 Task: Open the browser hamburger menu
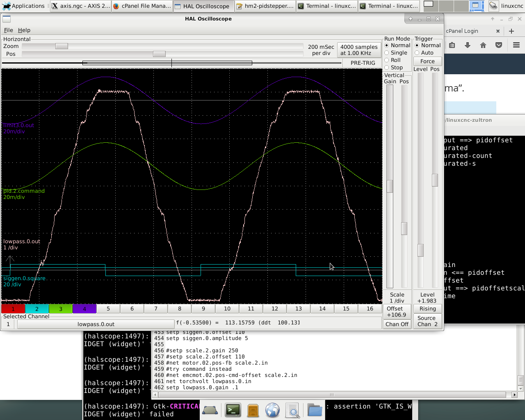point(516,45)
